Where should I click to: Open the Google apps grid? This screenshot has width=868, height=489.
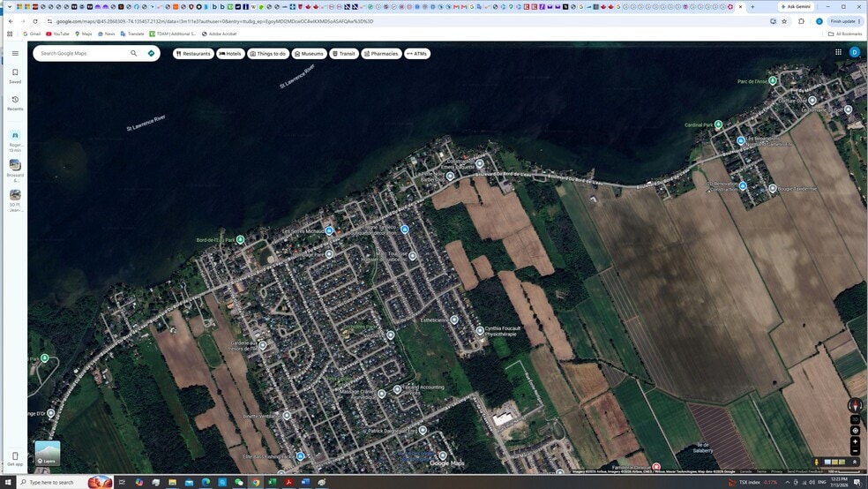pos(838,52)
